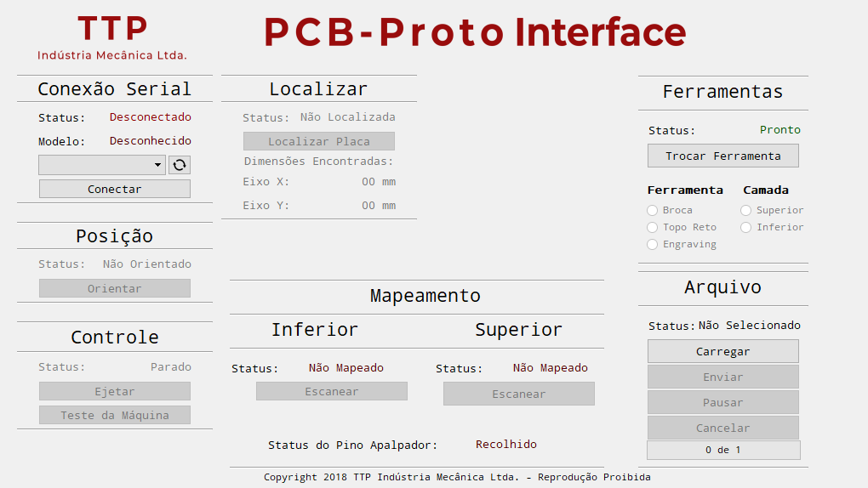Click the 'Desconectado' status text
Viewport: 868px width, 488px height.
151,116
